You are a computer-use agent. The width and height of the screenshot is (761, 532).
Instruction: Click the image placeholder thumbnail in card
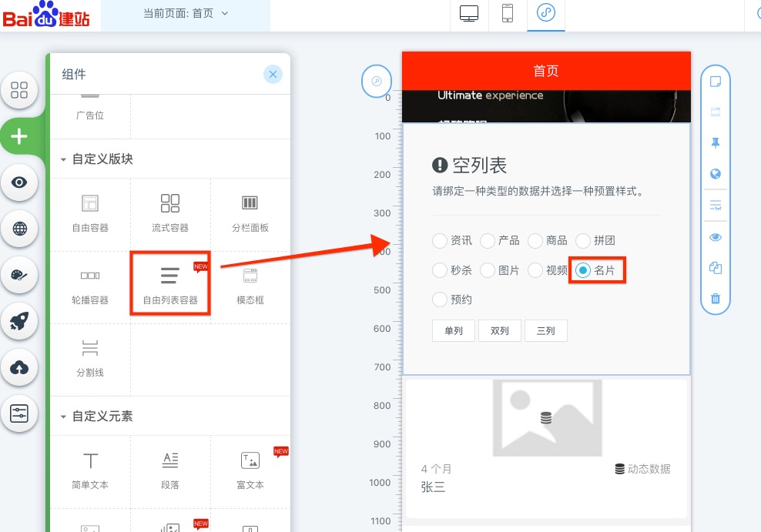(547, 418)
